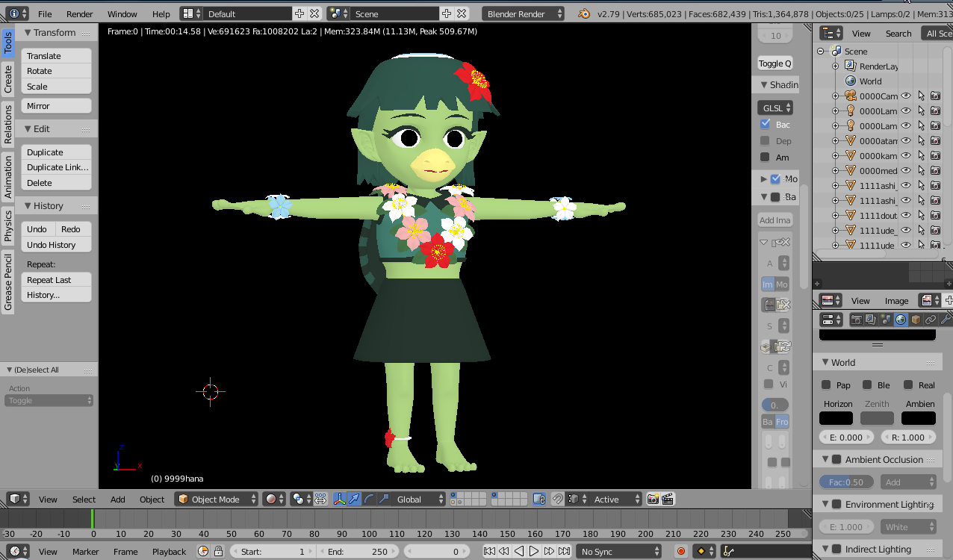Enable the Environment Lighting checkbox
The height and width of the screenshot is (560, 953).
[836, 505]
